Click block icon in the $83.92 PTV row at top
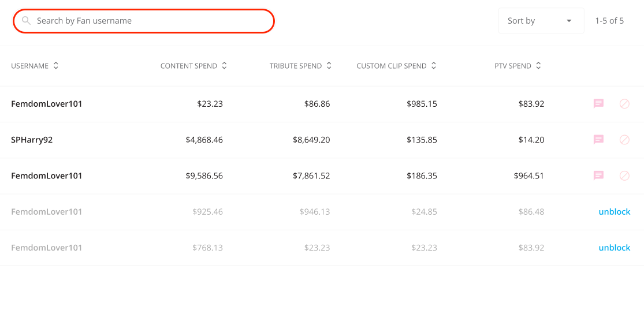The height and width of the screenshot is (336, 644). click(x=624, y=103)
